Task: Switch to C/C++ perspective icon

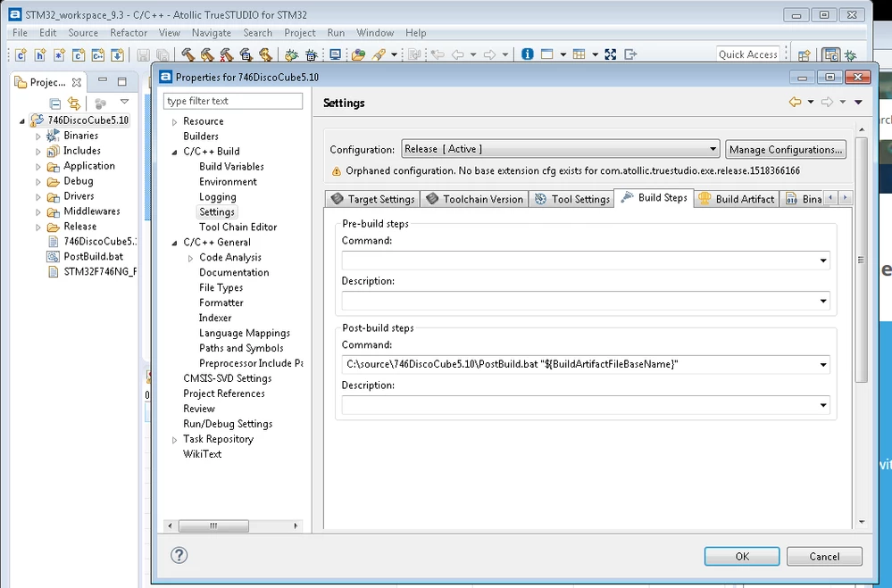Action: [x=831, y=54]
